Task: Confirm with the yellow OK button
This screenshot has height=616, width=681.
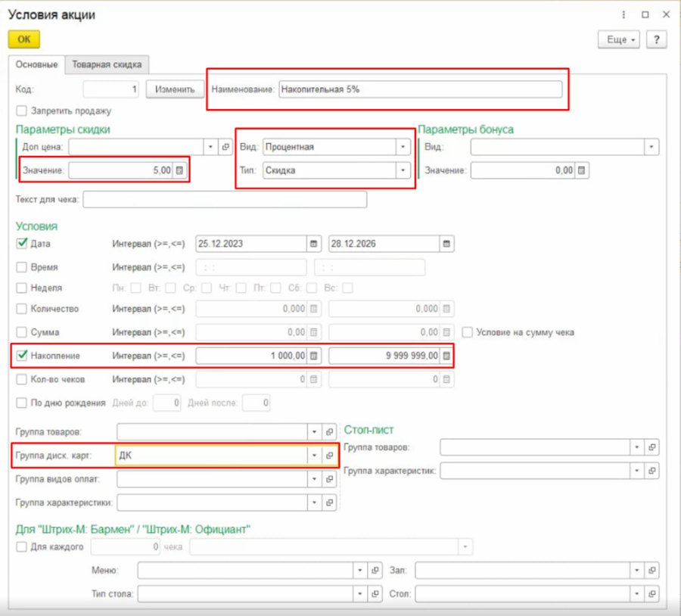Action: [24, 39]
